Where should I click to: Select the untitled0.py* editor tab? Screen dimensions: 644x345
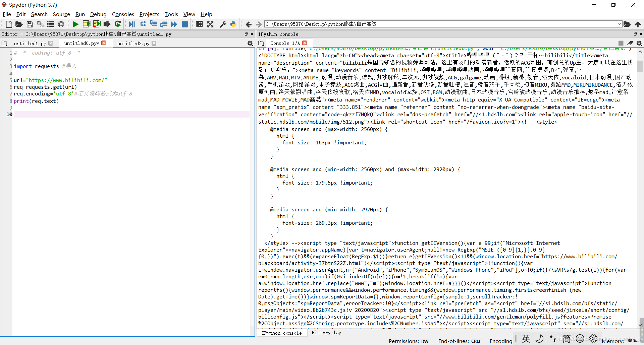pos(82,43)
